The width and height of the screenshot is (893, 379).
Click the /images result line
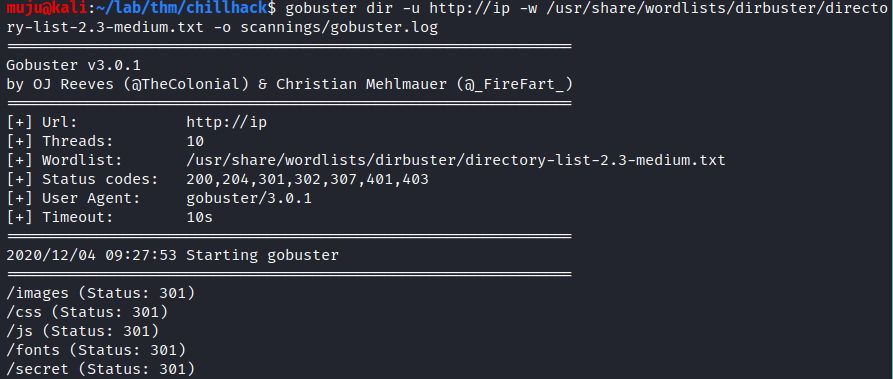pos(100,294)
